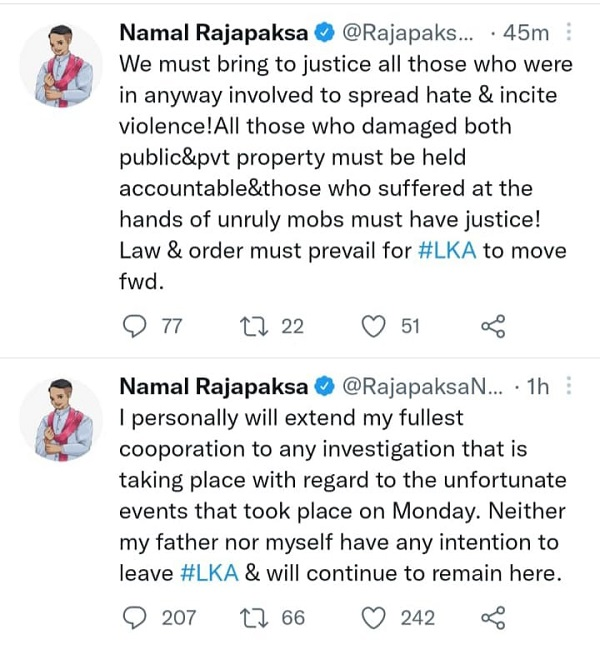600x654 pixels.
Task: Reply to the 45m tweet with 77 replies
Action: 135,326
